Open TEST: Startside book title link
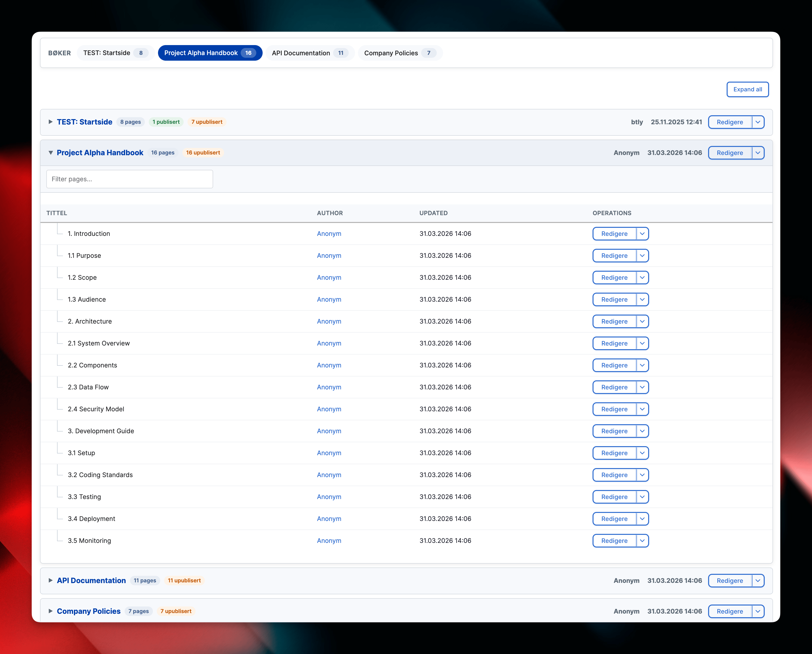Screen dimensions: 812x654 (x=84, y=122)
